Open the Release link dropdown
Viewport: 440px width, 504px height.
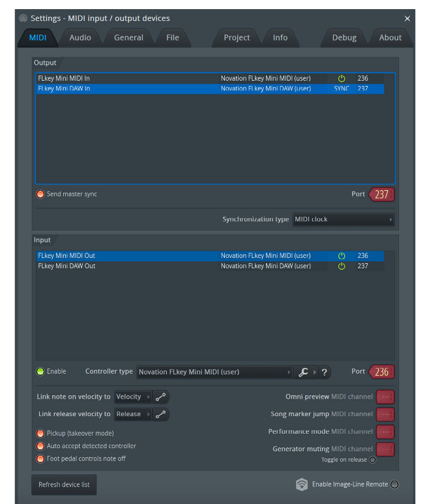[x=133, y=414]
